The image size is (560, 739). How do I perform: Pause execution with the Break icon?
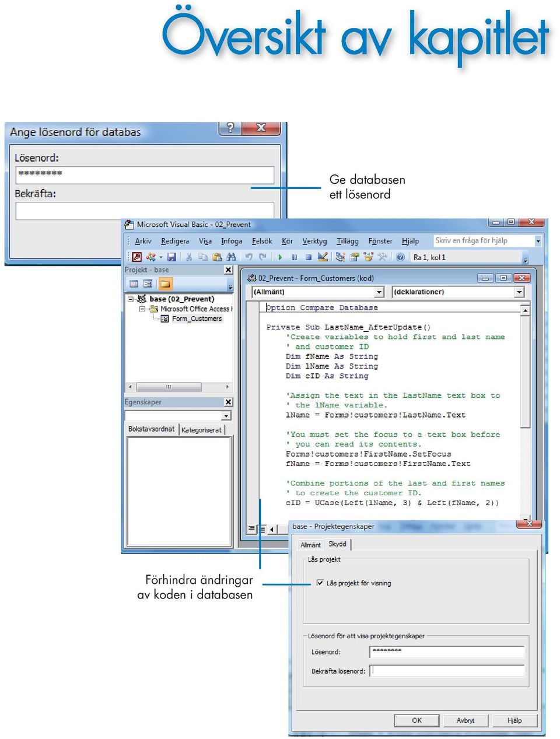pos(295,257)
